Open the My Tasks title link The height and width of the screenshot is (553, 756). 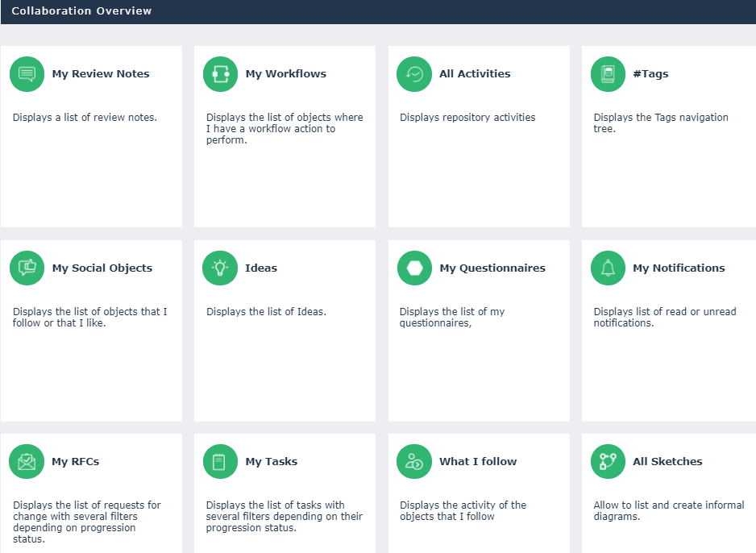(x=271, y=462)
